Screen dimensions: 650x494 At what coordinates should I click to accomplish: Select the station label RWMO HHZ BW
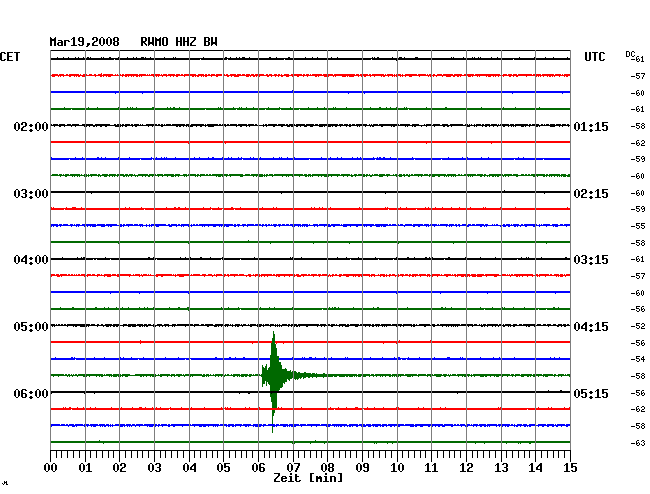click(179, 42)
